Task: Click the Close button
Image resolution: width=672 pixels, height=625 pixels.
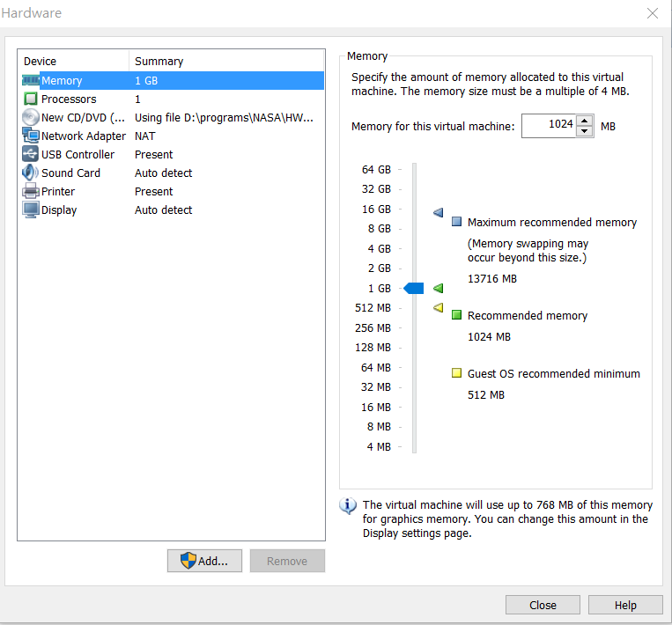Action: 543,605
